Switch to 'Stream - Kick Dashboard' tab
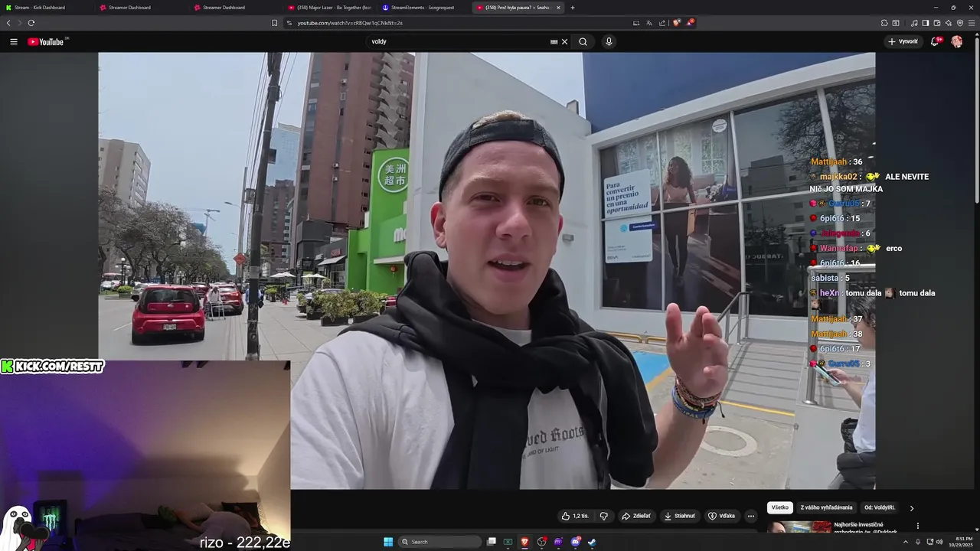 click(46, 8)
